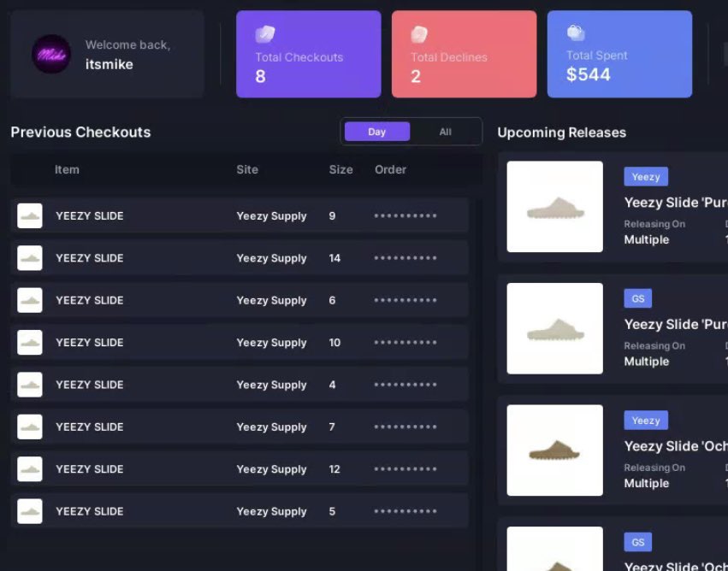Screen dimensions: 728x571
Task: Click YEEZY SLIDE name in size 9 row
Action: tap(90, 216)
